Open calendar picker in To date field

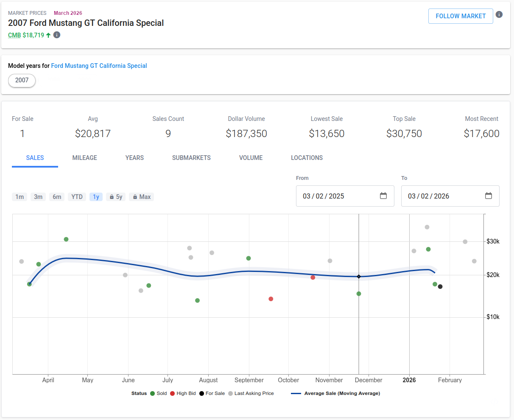(488, 196)
